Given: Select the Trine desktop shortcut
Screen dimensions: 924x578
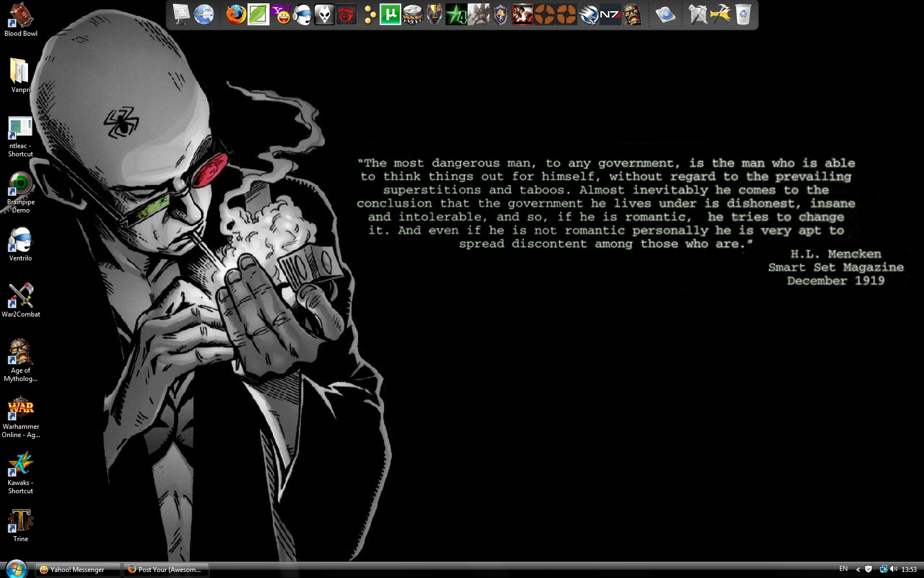Looking at the screenshot, I should click(x=21, y=525).
